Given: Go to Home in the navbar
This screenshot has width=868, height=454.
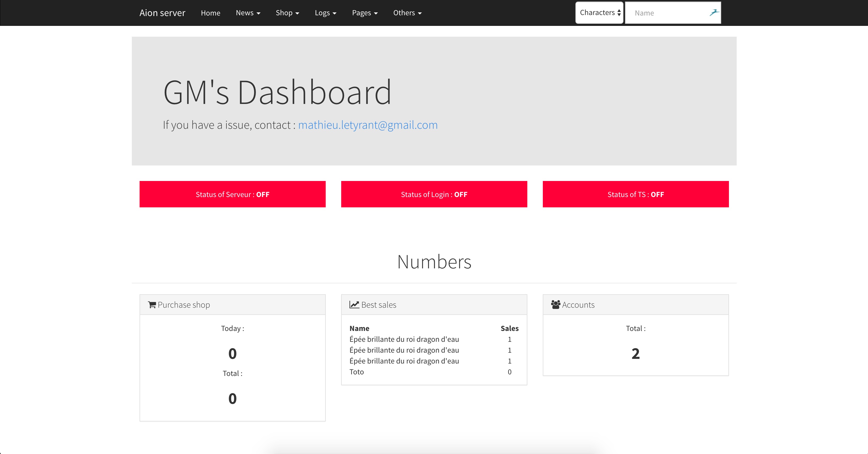Looking at the screenshot, I should 211,13.
